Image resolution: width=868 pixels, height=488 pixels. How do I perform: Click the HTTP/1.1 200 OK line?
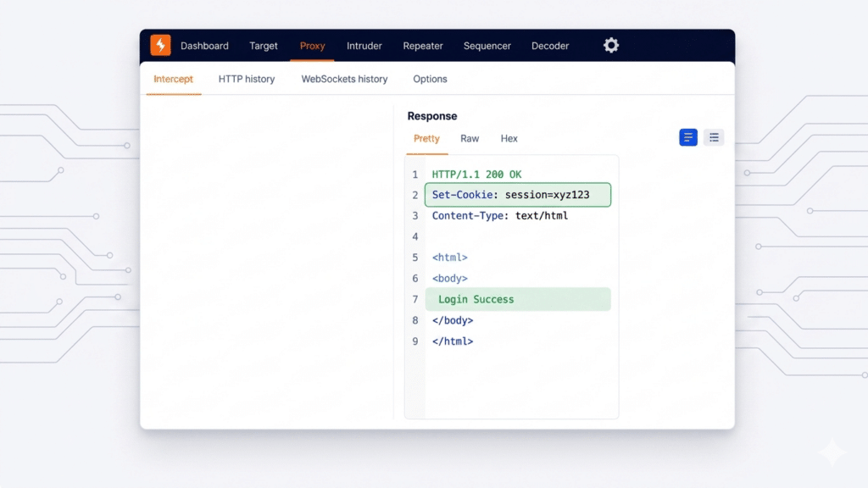(x=476, y=175)
